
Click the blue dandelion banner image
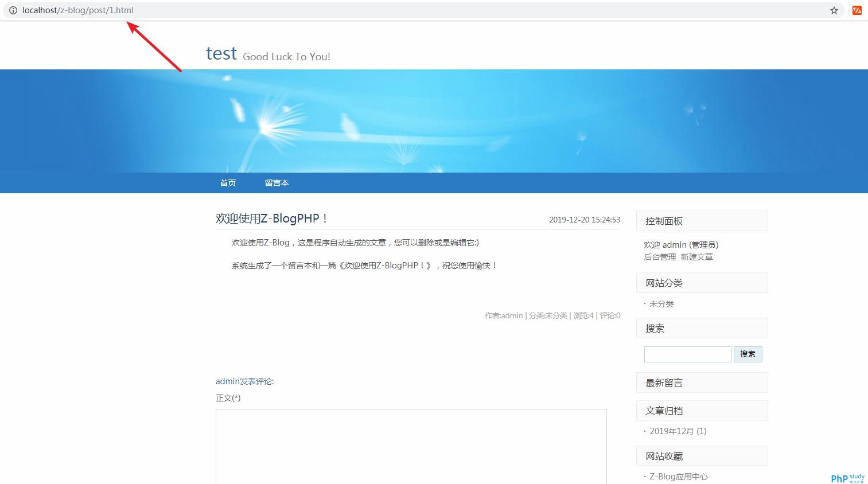click(x=434, y=121)
